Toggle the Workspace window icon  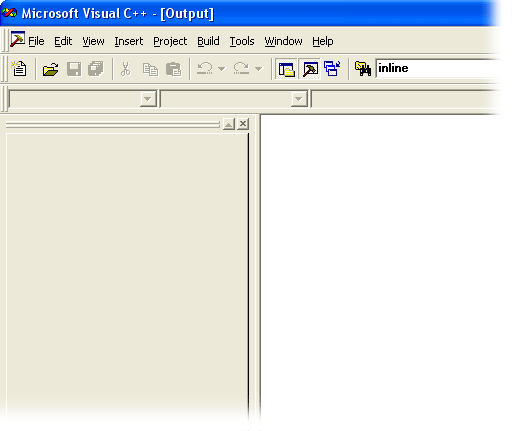tap(286, 69)
